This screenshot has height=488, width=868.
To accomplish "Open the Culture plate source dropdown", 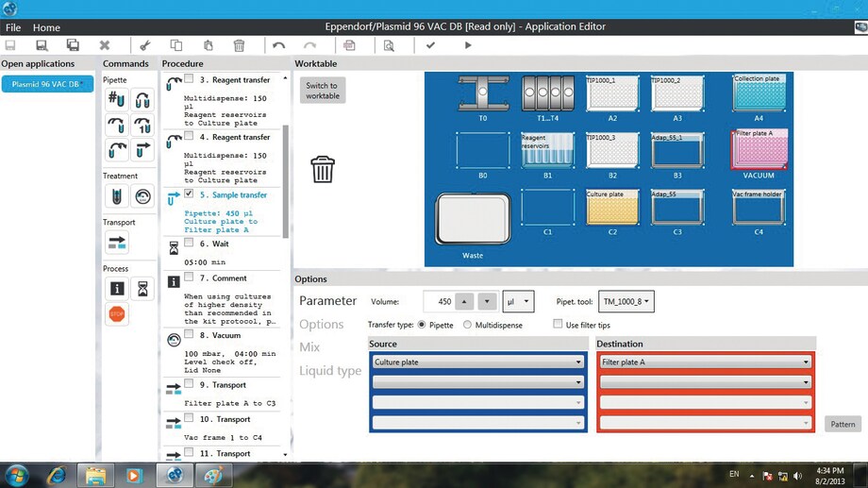I will point(478,362).
